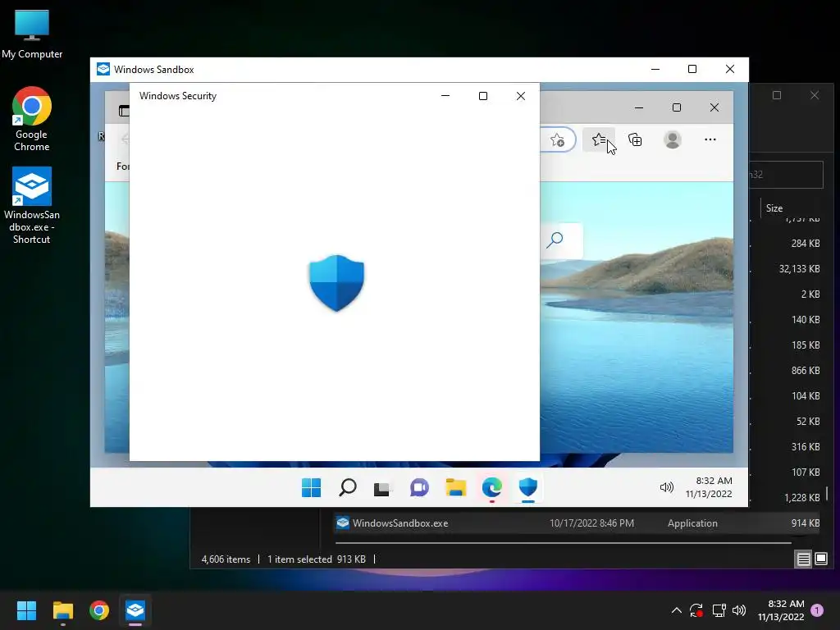Click Application type cell in Explorer
Screen dimensions: 840x630
(x=692, y=523)
